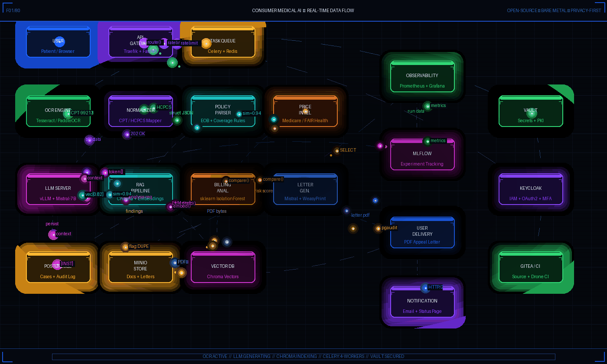This screenshot has height=364, width=607.
Task: Click the struct JSON particle dot
Action: pyautogui.click(x=177, y=120)
